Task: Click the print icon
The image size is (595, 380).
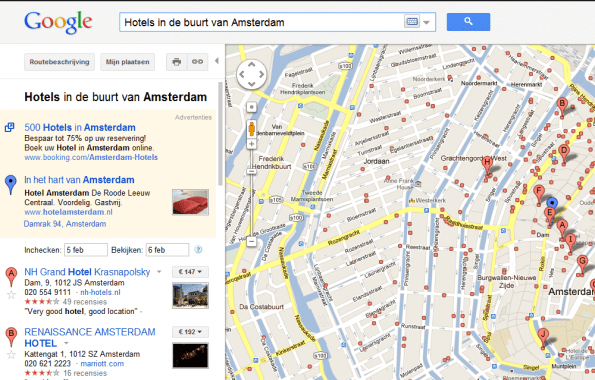Action: pyautogui.click(x=176, y=62)
